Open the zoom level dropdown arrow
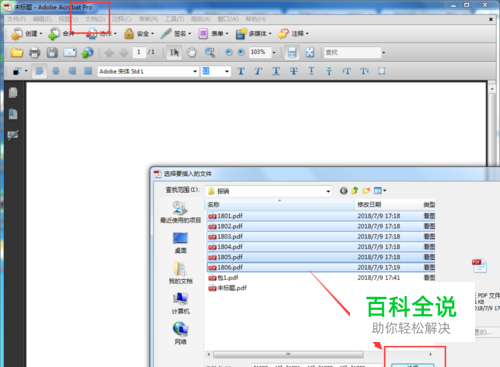 [x=274, y=53]
